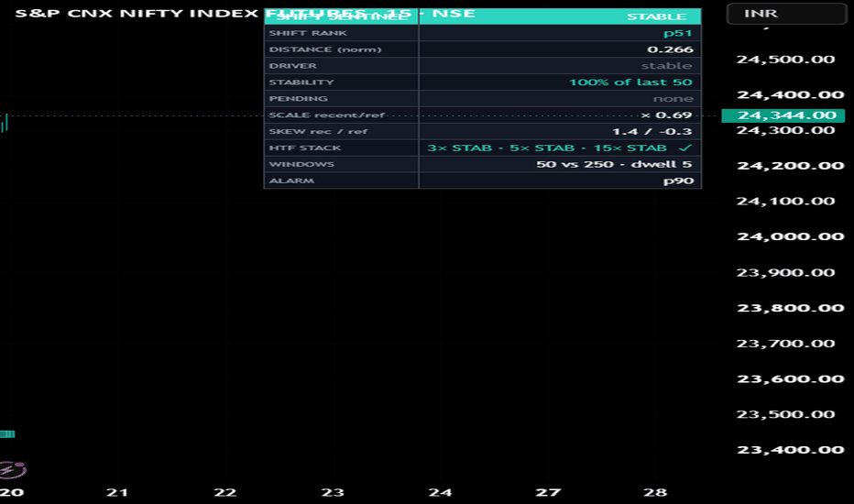Image resolution: width=854 pixels, height=504 pixels.
Task: Click the '50 vs 250 · dwell 5' value
Action: tap(614, 164)
